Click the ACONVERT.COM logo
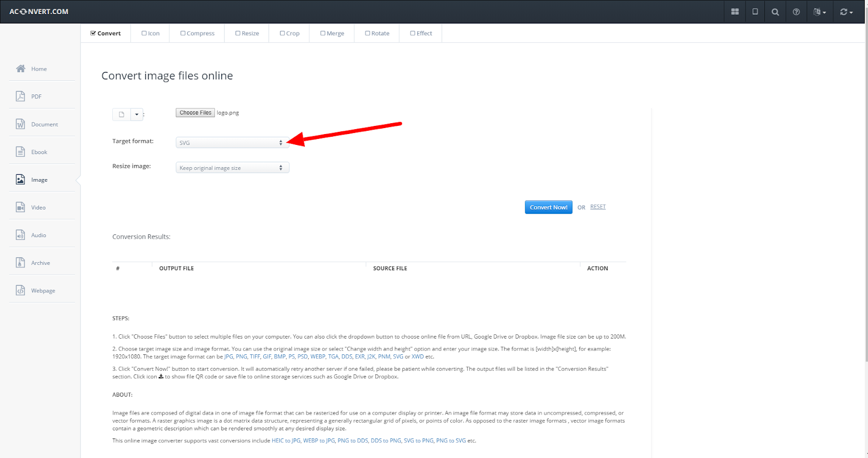Image resolution: width=868 pixels, height=458 pixels. [39, 11]
